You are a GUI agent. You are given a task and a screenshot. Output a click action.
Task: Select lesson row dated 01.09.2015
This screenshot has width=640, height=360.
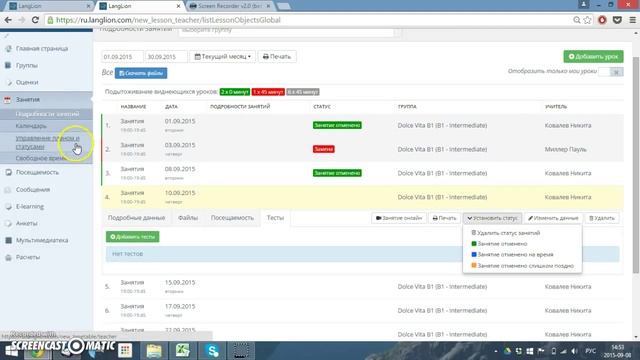[x=362, y=125]
